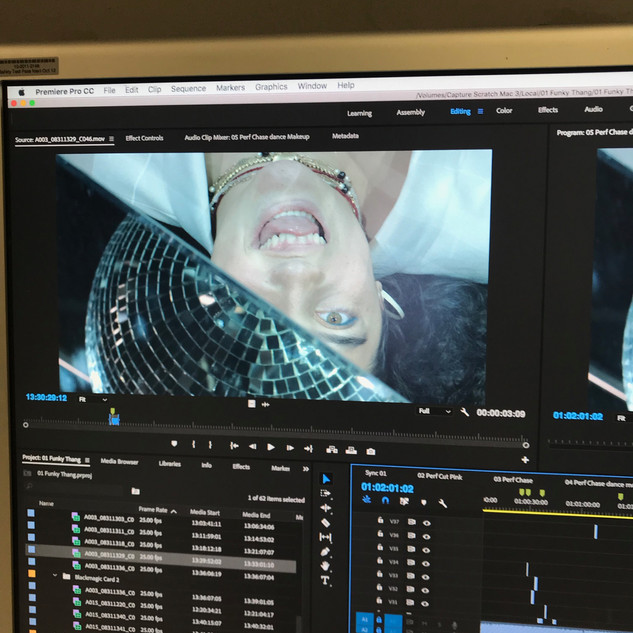Click Go to Out in Source monitor
Viewport: 633px width, 633px height.
coord(308,449)
